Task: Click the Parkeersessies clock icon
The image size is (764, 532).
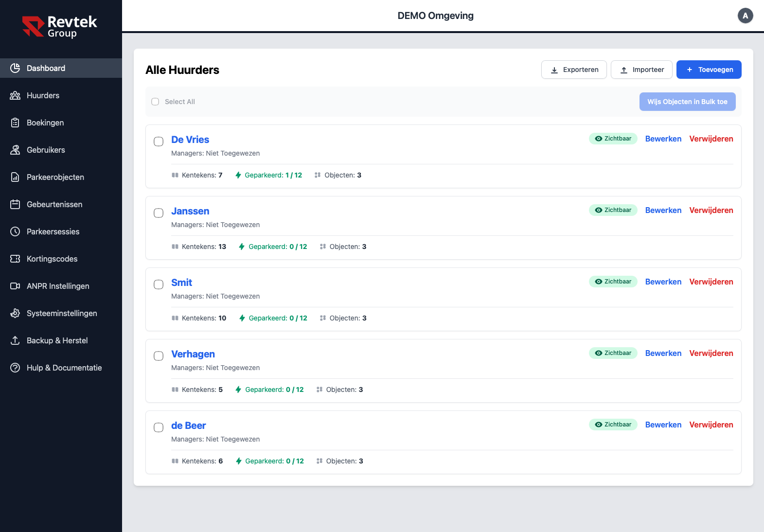Action: click(x=15, y=231)
